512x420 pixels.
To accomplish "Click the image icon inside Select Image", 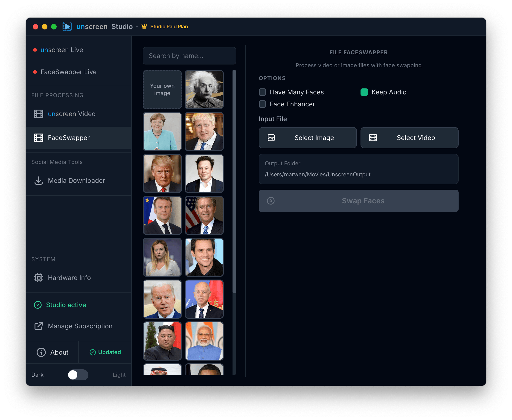I will [x=271, y=138].
